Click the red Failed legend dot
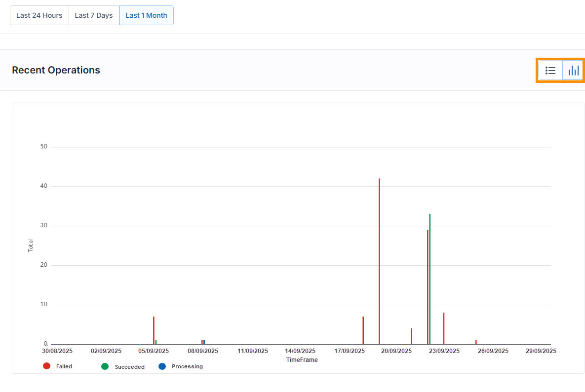 pyautogui.click(x=47, y=366)
